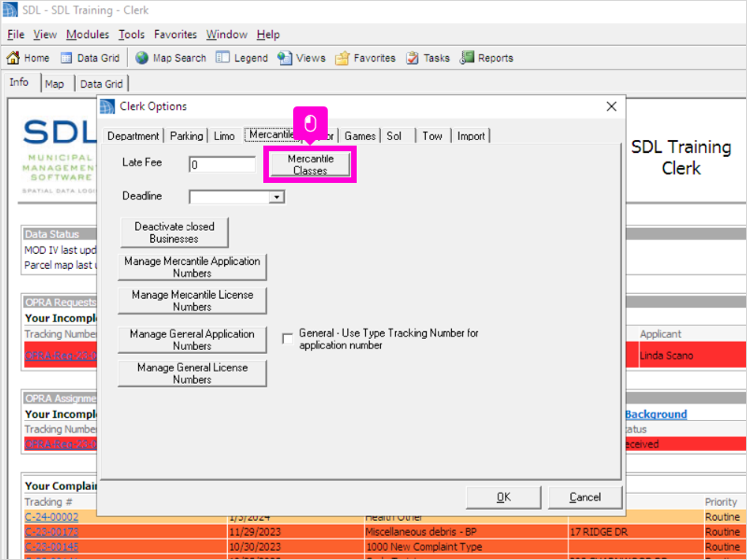Open the Reports toolbar icon

pos(467,58)
